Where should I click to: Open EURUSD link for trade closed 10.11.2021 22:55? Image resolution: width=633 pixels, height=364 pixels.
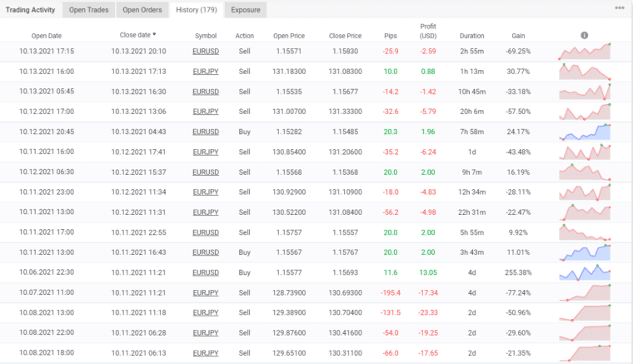pyautogui.click(x=206, y=232)
